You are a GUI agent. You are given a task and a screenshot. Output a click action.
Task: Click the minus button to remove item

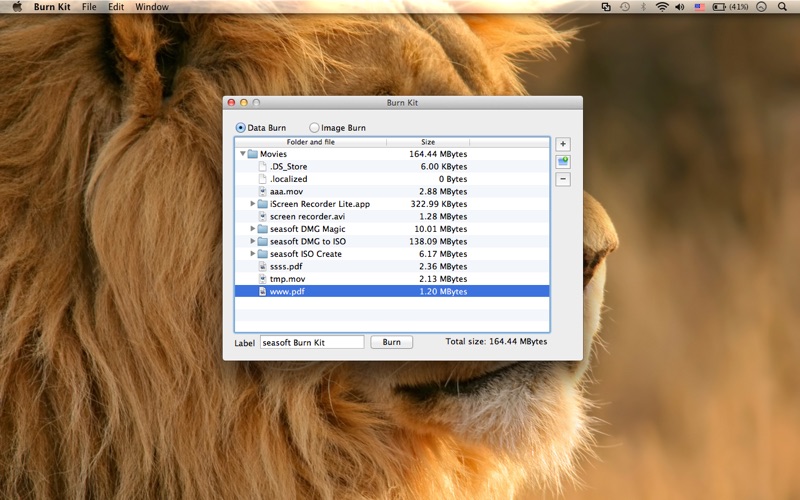pyautogui.click(x=563, y=179)
